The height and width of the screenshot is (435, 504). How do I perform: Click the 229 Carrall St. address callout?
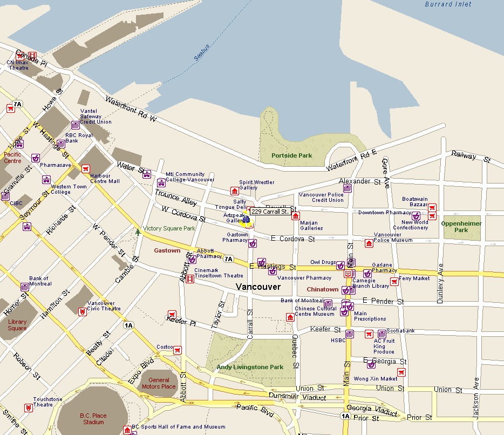click(270, 212)
